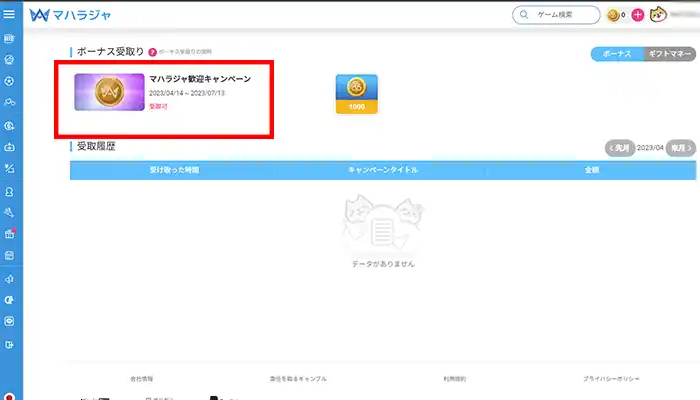The image size is (700, 400).
Task: Go to next month with 来月
Action: [680, 147]
